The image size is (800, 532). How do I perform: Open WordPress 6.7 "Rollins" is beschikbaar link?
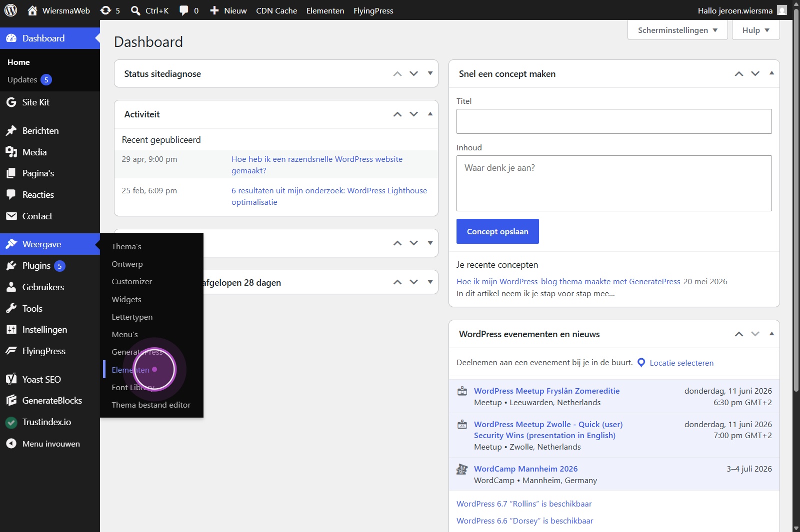click(x=524, y=504)
